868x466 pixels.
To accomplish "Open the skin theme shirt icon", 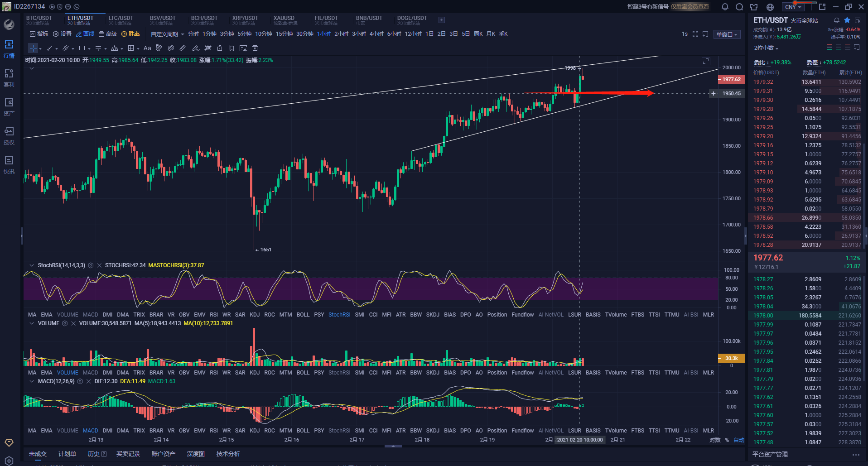I will [754, 7].
